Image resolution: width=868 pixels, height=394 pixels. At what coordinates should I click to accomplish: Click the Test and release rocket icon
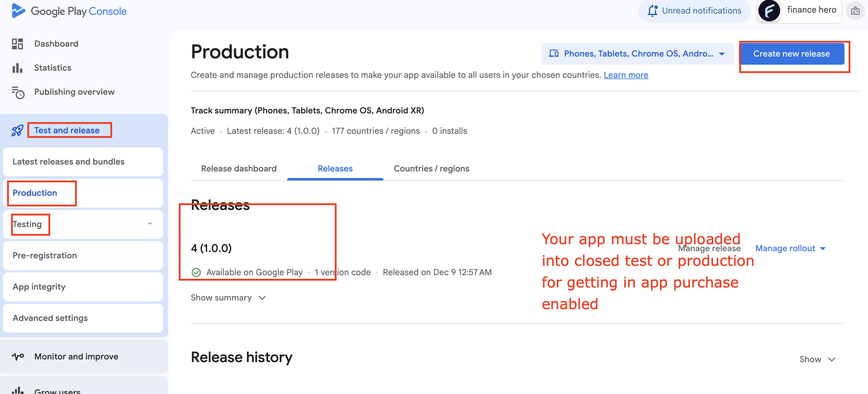pos(17,130)
